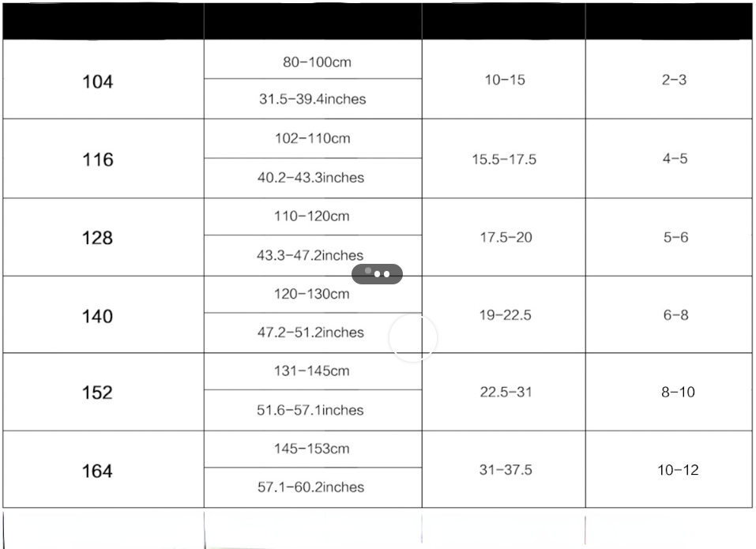The height and width of the screenshot is (549, 756).
Task: Select the size 116 cell
Action: coord(98,160)
